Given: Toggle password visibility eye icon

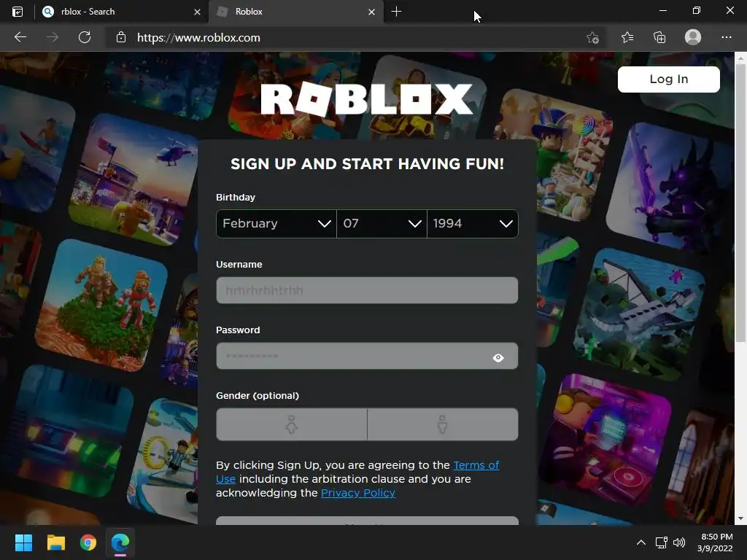Looking at the screenshot, I should [498, 357].
